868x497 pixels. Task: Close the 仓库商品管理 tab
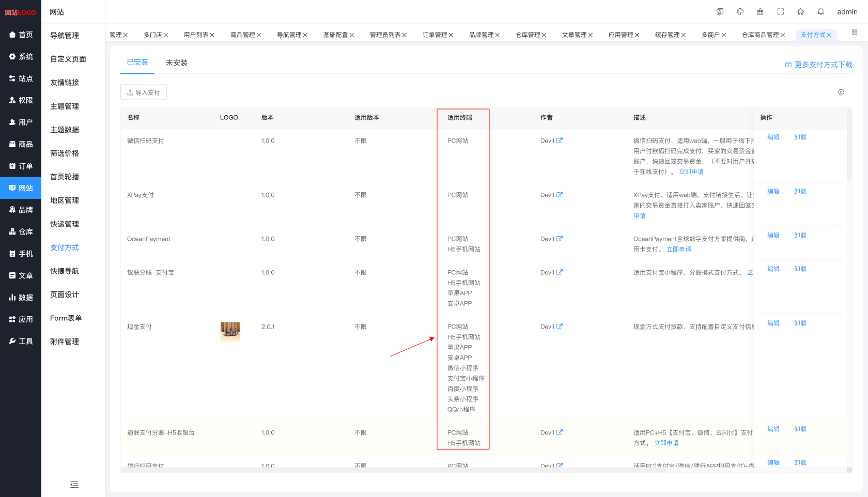[x=783, y=35]
